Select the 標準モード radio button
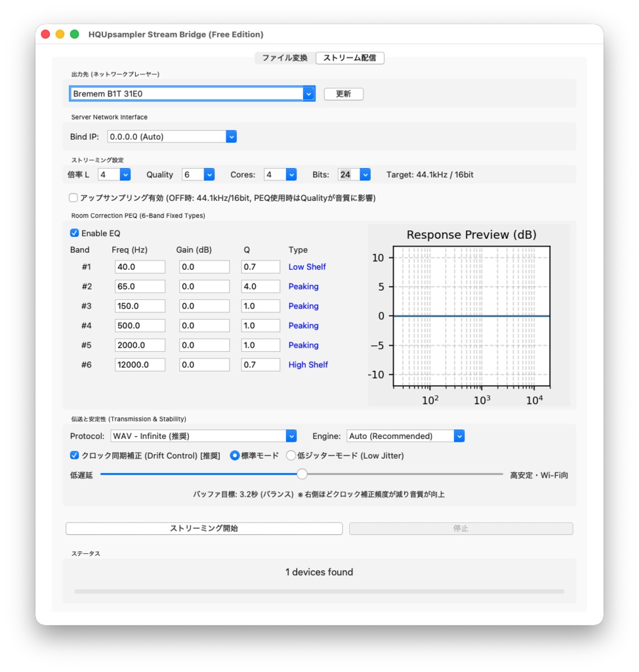The height and width of the screenshot is (672, 639). tap(236, 455)
